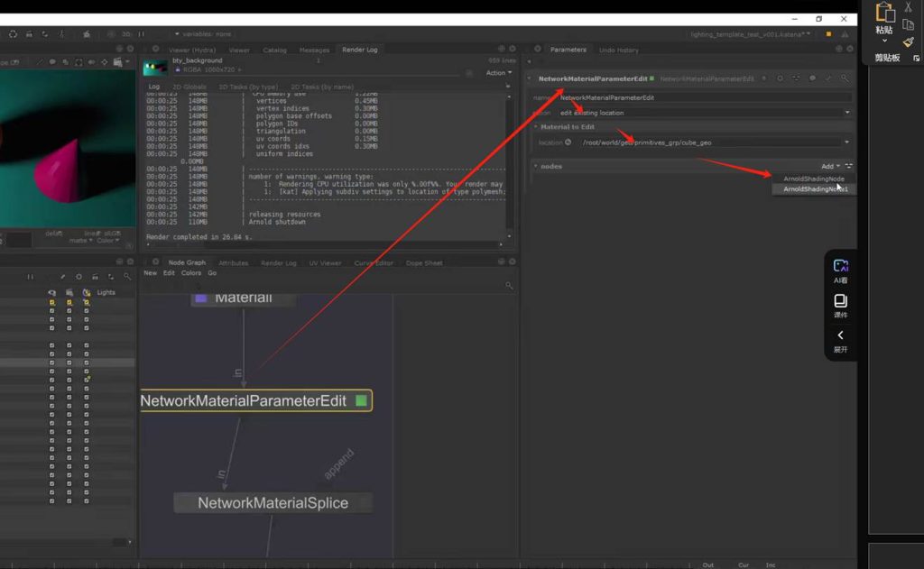Image resolution: width=924 pixels, height=569 pixels.
Task: Open the AI assistant sidebar icon
Action: (840, 266)
